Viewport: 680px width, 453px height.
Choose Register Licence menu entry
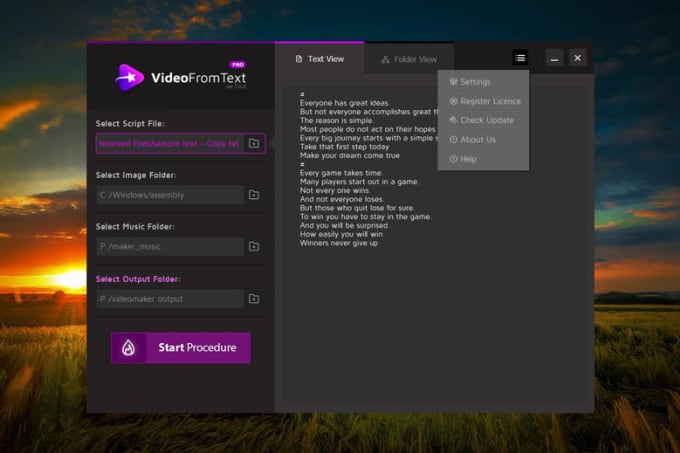tap(484, 101)
